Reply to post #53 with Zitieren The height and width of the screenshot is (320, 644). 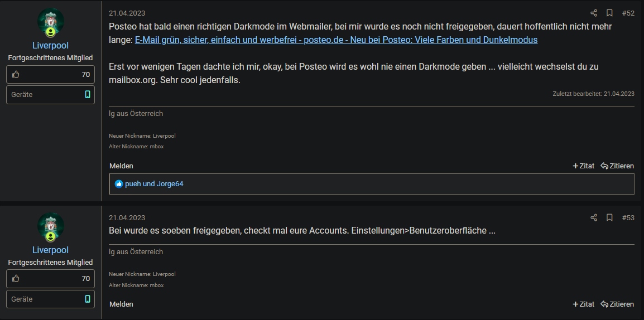click(x=617, y=304)
